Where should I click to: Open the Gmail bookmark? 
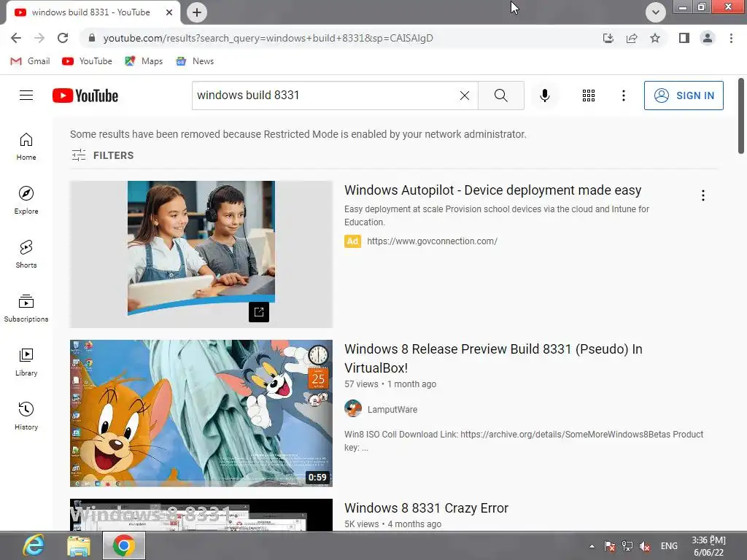tap(30, 61)
